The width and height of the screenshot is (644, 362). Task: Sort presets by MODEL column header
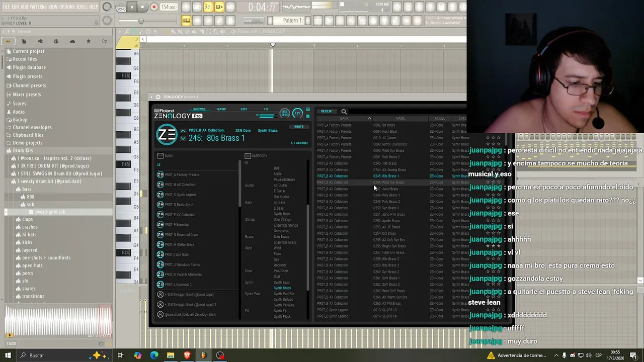click(x=440, y=119)
